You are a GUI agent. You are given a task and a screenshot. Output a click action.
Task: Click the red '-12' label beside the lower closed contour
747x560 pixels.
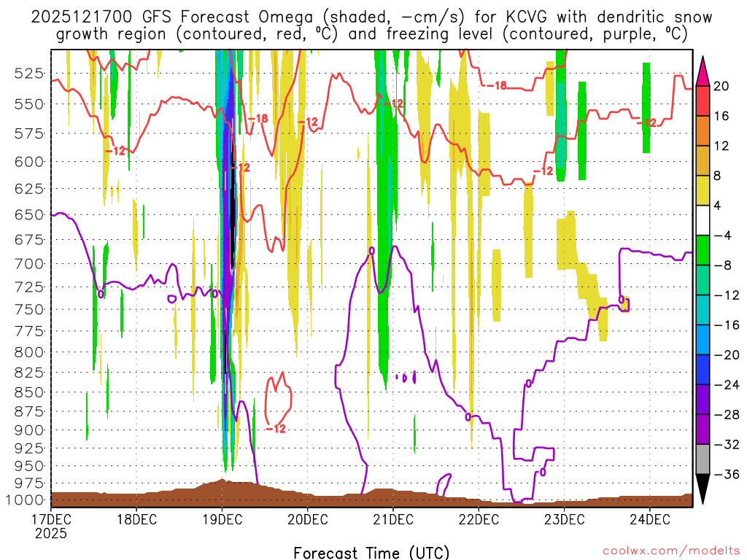[275, 429]
